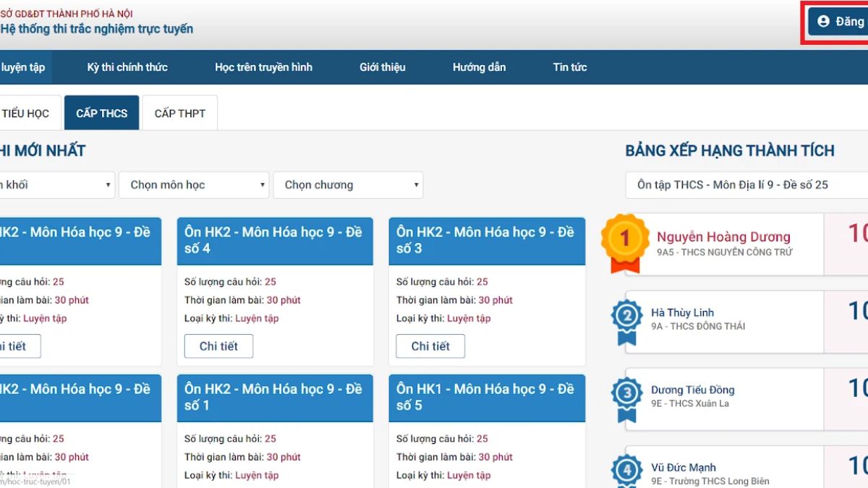868x488 pixels.
Task: Click the Ôn HK1 Môn Hóa học 9 Đề số 5 card header
Action: [x=486, y=398]
